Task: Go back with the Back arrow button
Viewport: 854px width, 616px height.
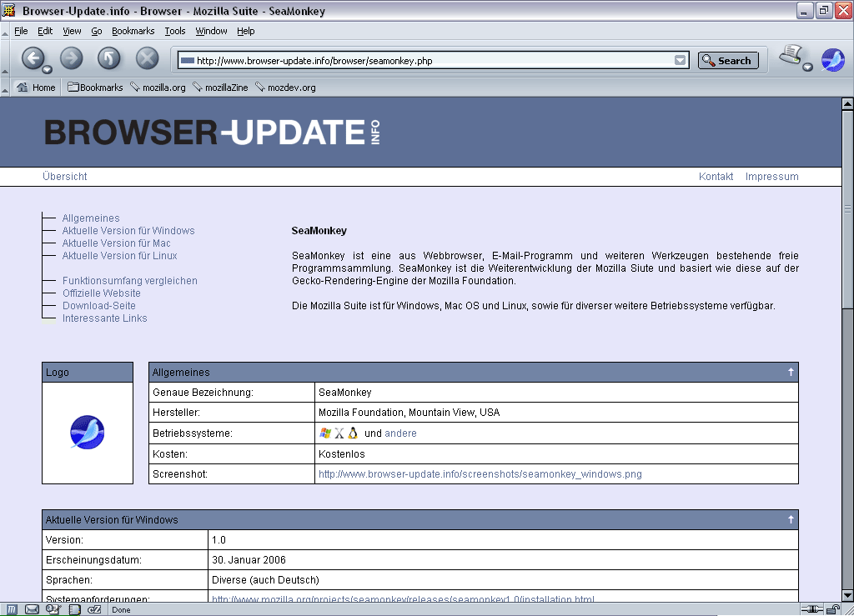Action: 33,58
